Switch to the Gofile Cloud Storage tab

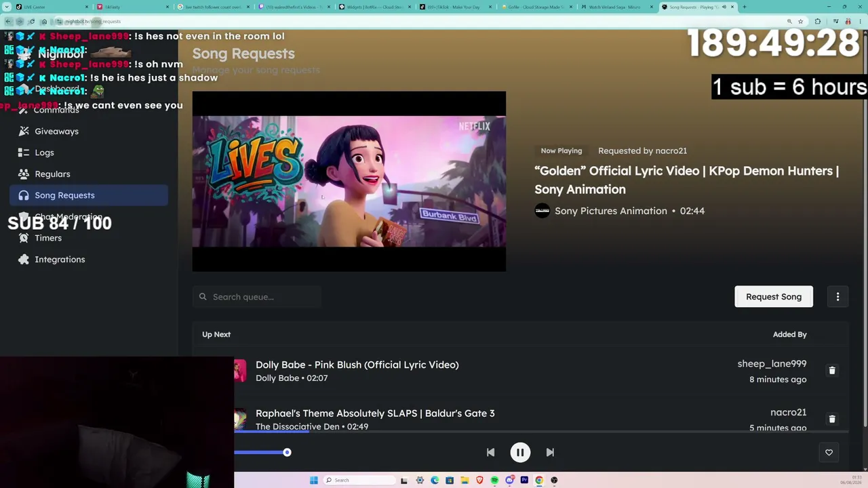pos(535,7)
